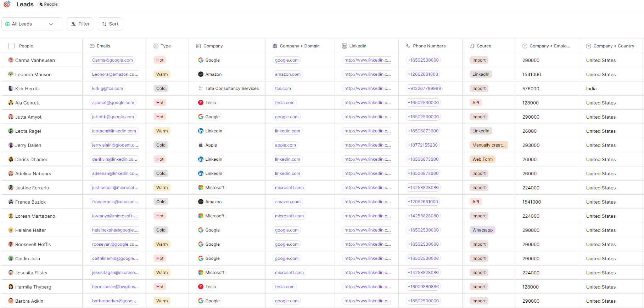Tick the select-all checkbox in People header

click(x=11, y=46)
